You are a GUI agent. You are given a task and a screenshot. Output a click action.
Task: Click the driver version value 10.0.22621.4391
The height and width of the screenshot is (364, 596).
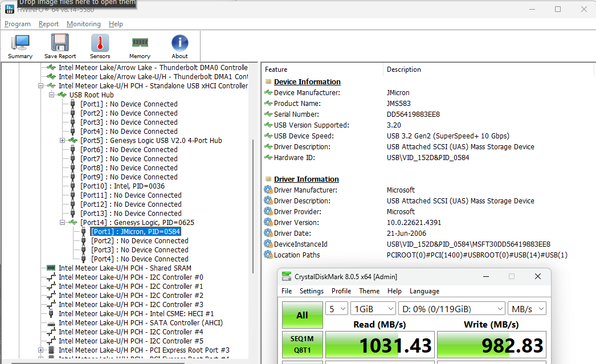coord(414,222)
